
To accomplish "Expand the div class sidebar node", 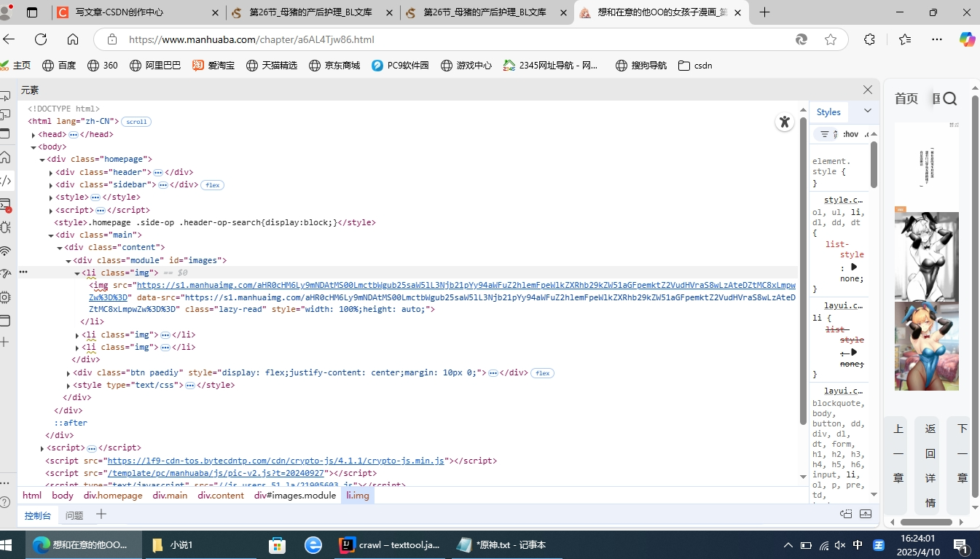I will point(51,185).
